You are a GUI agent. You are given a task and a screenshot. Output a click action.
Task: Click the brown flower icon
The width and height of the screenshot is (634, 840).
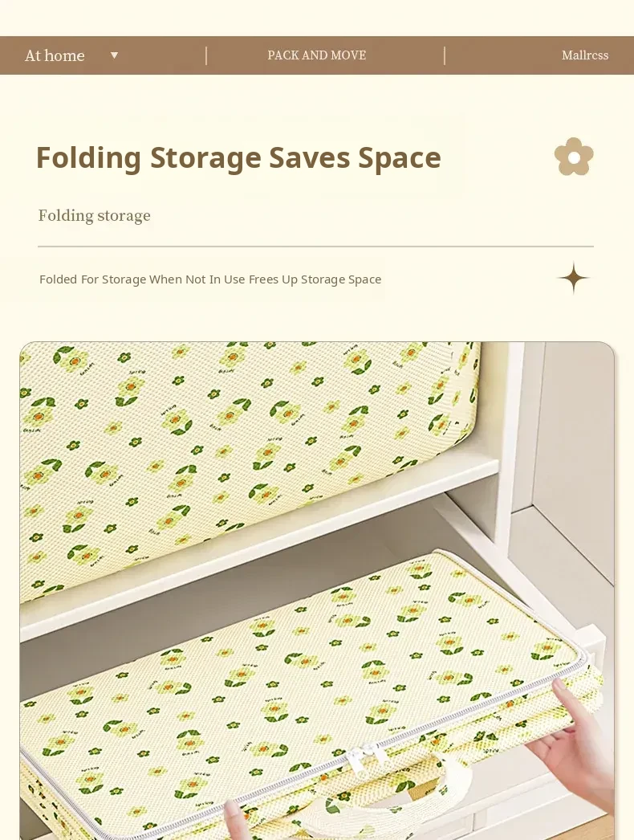click(574, 157)
